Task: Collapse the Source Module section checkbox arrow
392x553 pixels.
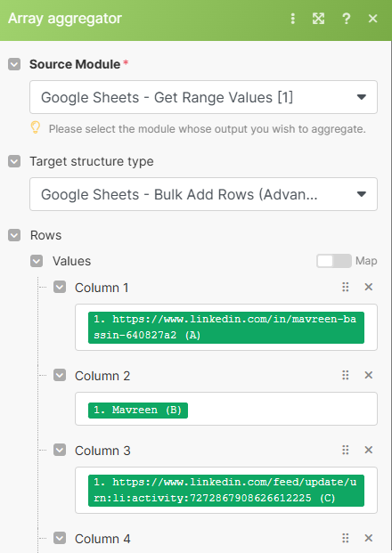Action: [14, 64]
